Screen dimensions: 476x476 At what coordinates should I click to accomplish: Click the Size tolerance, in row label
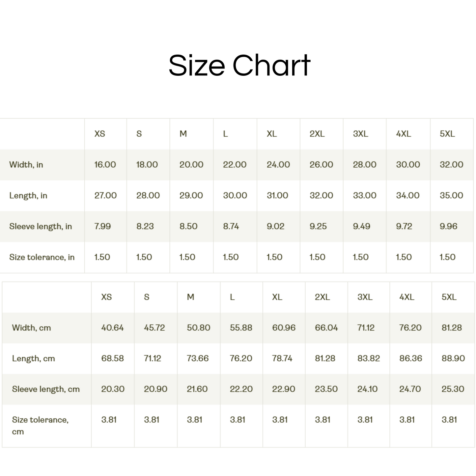coord(42,257)
